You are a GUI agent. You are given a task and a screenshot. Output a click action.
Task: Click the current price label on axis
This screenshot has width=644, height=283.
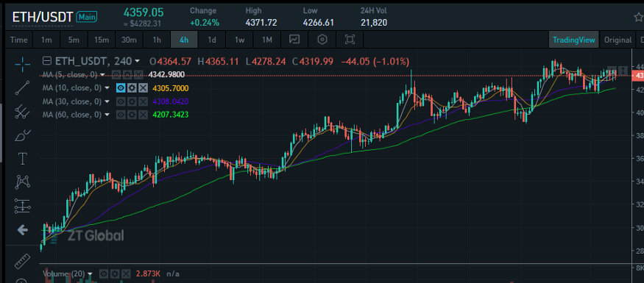point(639,76)
